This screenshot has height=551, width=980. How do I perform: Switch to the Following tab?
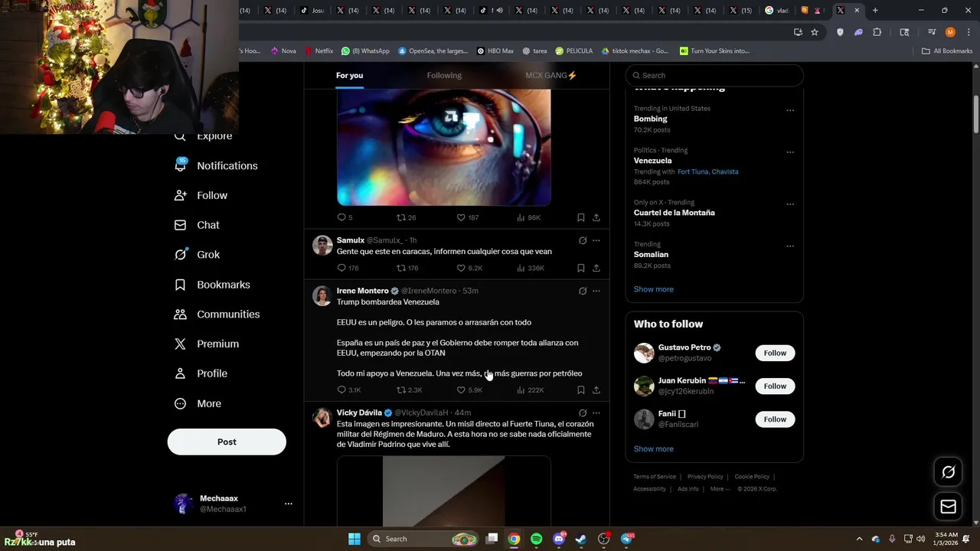coord(444,75)
